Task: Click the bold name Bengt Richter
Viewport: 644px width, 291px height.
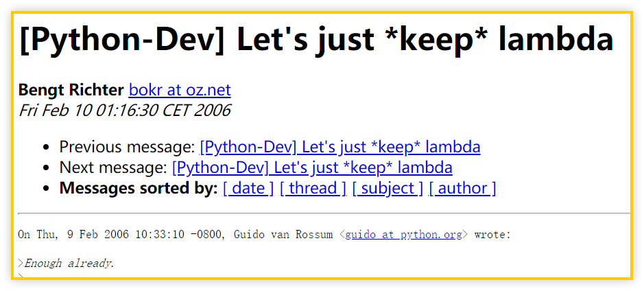Action: [x=71, y=90]
